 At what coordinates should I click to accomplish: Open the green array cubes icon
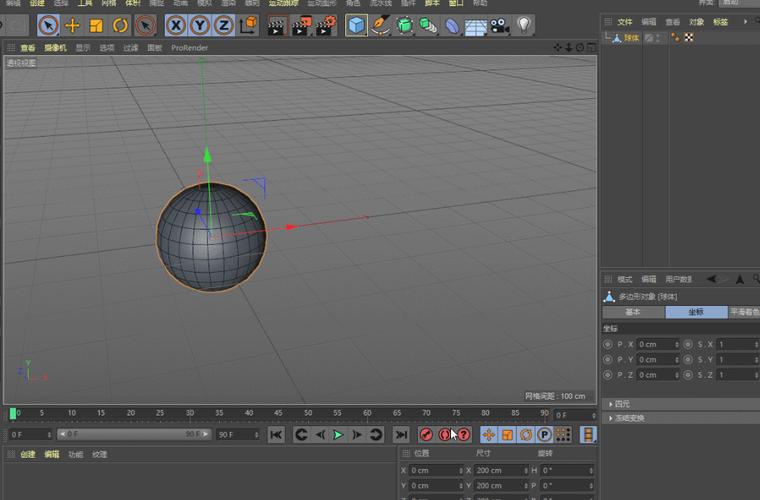(428, 25)
